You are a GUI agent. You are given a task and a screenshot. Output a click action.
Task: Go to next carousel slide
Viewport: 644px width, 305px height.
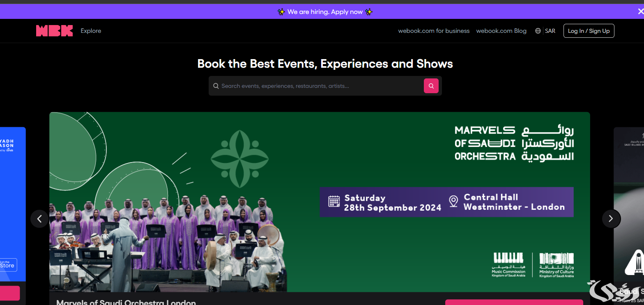611,219
